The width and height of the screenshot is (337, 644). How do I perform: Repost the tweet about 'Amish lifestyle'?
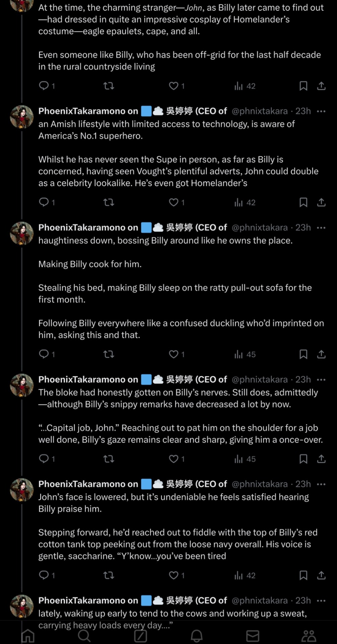pos(109,203)
